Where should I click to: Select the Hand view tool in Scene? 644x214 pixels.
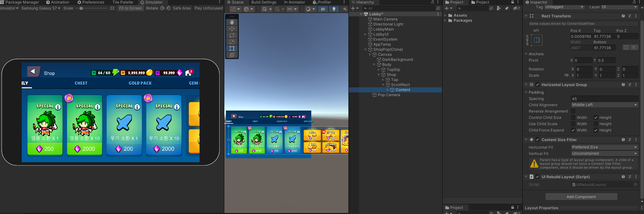(232, 22)
